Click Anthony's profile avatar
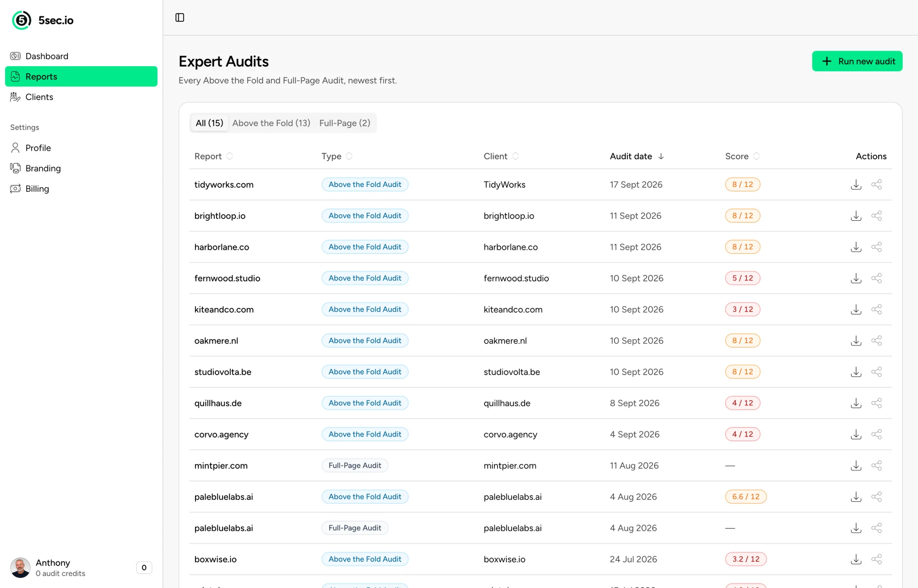The image size is (918, 588). (x=20, y=568)
